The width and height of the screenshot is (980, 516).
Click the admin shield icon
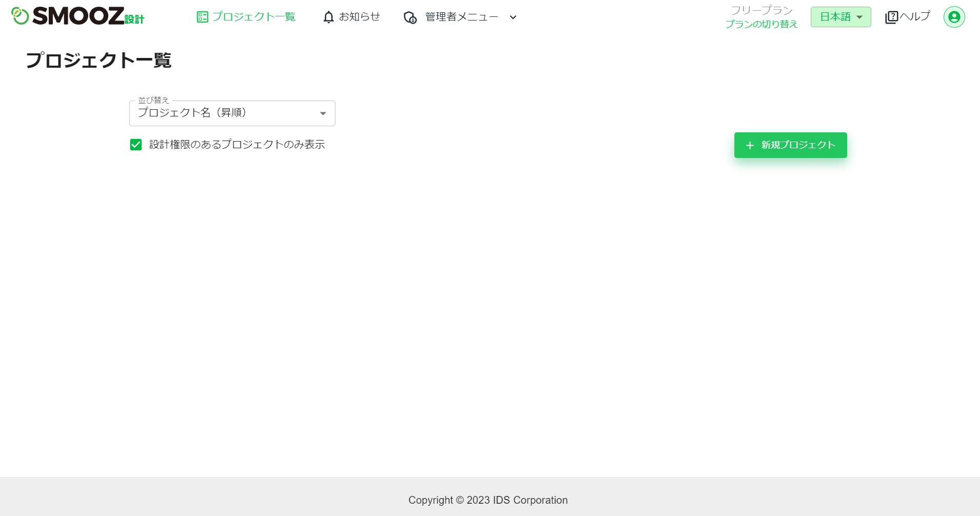coord(410,17)
